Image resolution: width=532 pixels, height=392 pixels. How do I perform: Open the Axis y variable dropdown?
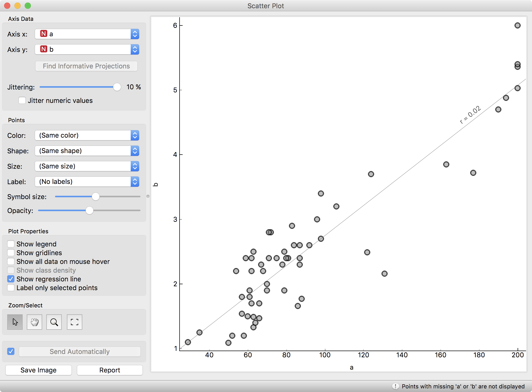pos(135,49)
